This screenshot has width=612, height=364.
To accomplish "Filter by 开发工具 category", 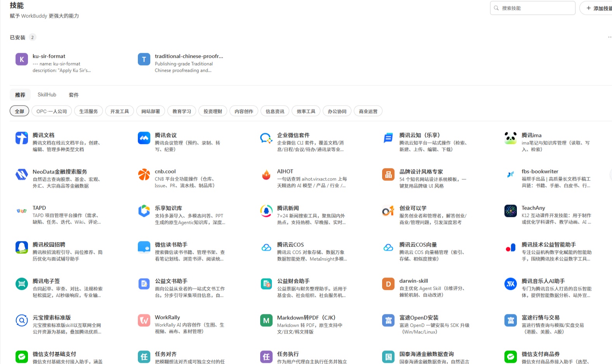I will click(120, 111).
